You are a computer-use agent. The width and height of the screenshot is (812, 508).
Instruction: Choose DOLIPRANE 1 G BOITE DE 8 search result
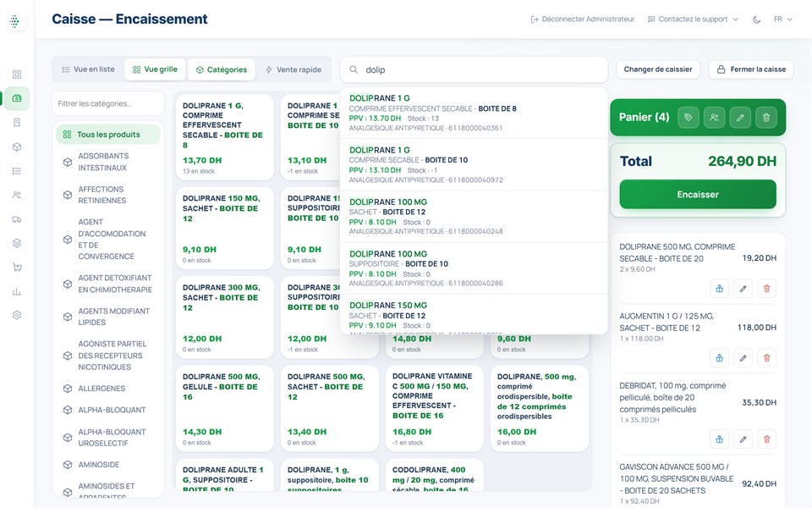(x=474, y=113)
